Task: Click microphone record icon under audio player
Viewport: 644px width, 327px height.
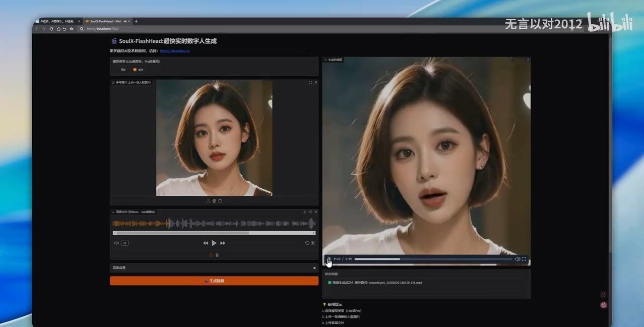Action: point(217,255)
